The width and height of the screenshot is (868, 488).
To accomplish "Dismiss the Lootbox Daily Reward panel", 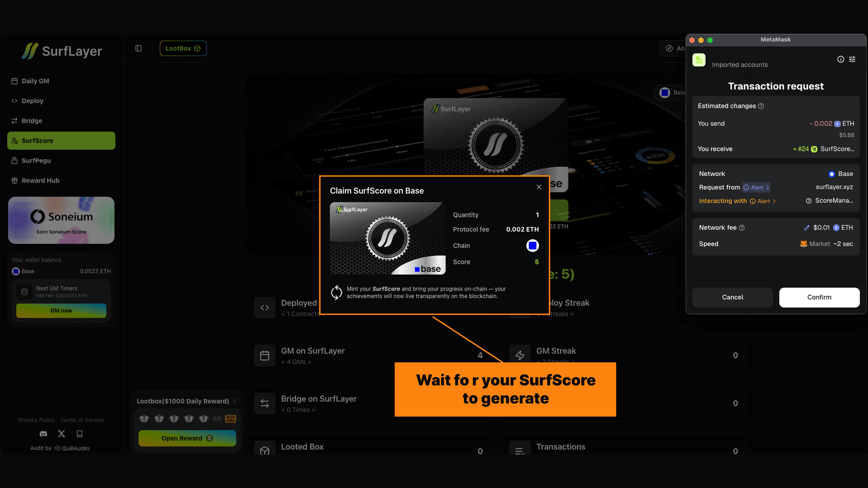I will (x=234, y=401).
